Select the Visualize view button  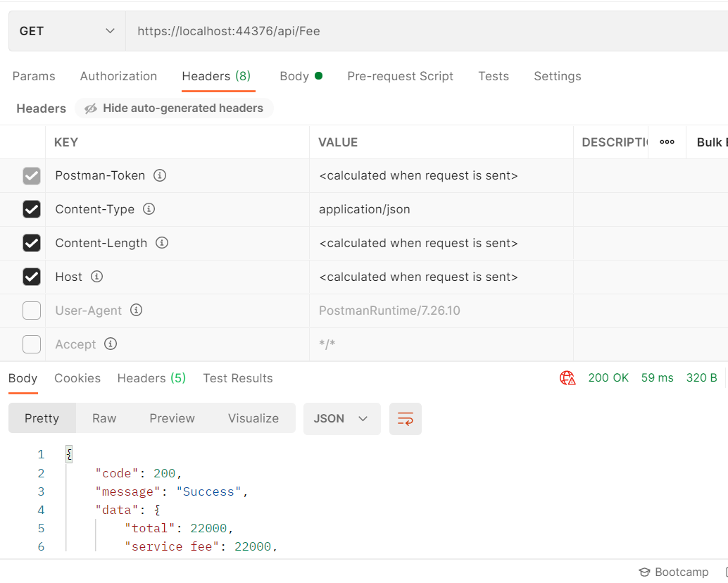253,418
